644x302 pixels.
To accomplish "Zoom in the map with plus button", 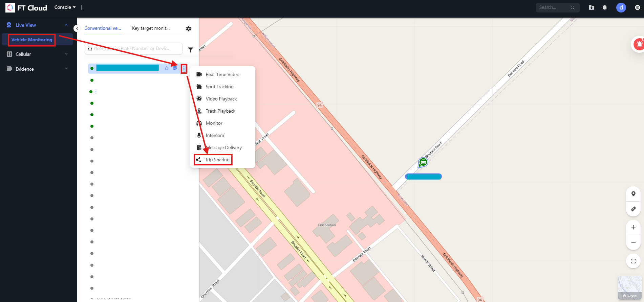I will tap(633, 227).
